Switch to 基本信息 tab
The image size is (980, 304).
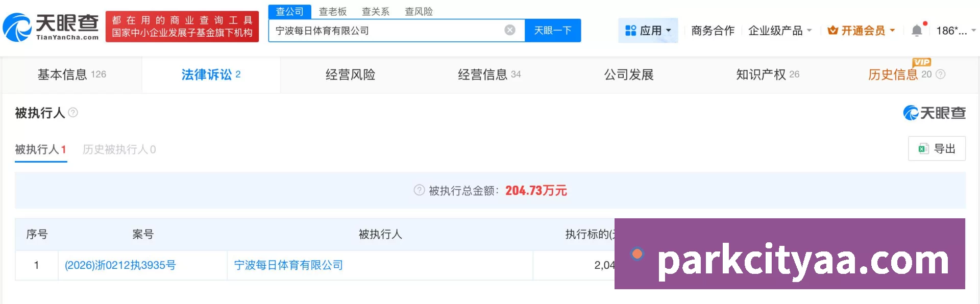point(72,74)
